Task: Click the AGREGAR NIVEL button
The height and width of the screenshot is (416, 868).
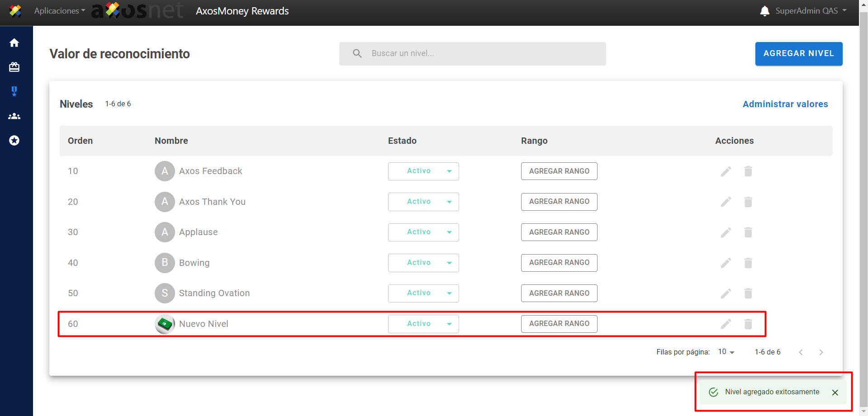Action: tap(798, 53)
